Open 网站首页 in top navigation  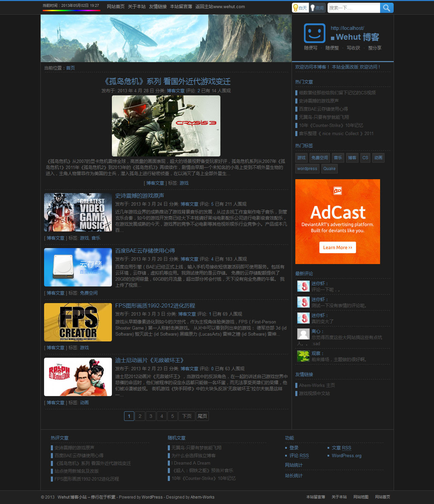tap(116, 7)
